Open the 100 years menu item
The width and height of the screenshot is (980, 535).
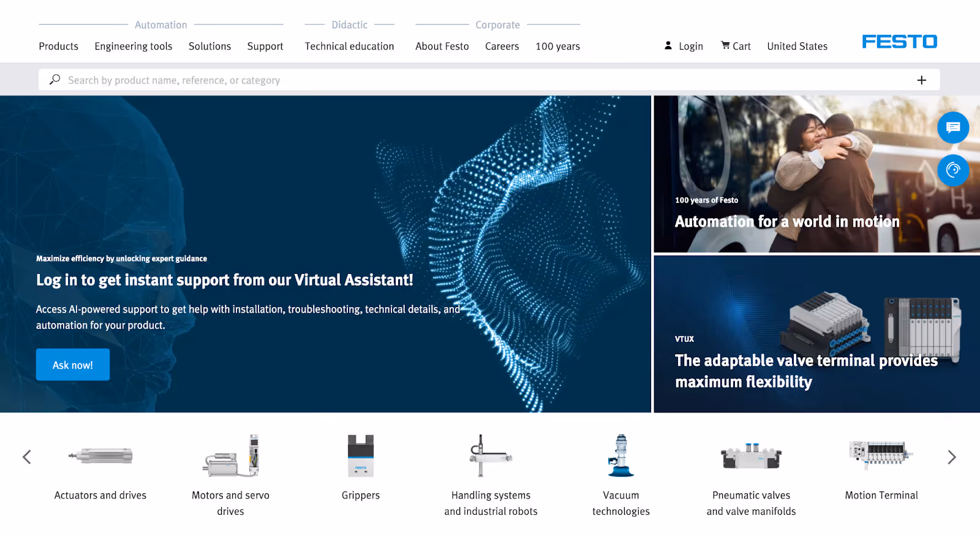[x=558, y=47]
